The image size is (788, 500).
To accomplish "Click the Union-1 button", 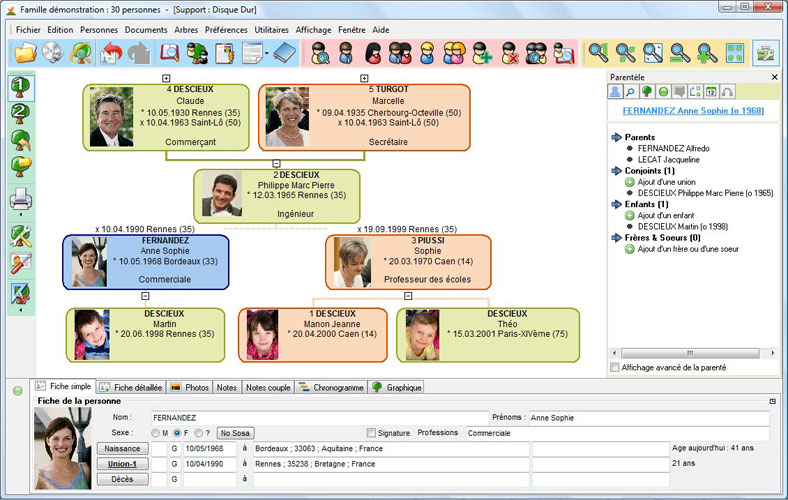I will tap(123, 464).
